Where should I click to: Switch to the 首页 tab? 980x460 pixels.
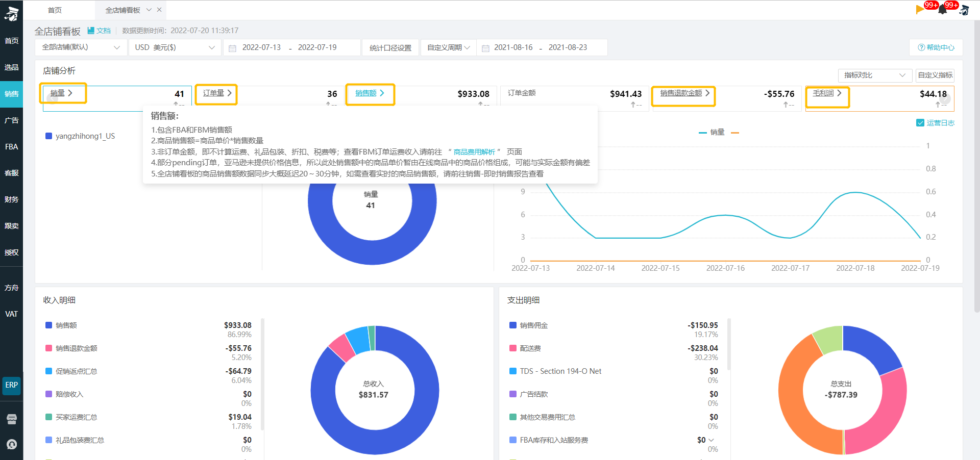pyautogui.click(x=55, y=10)
